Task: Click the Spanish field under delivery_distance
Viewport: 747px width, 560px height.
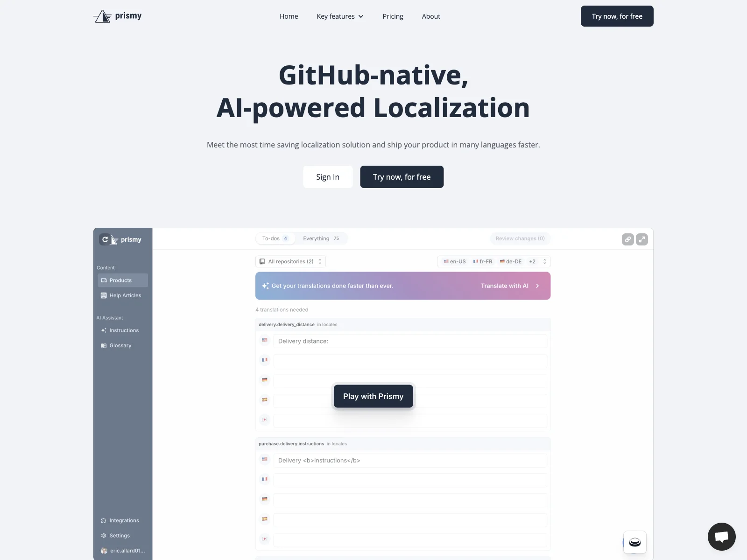Action: point(410,401)
